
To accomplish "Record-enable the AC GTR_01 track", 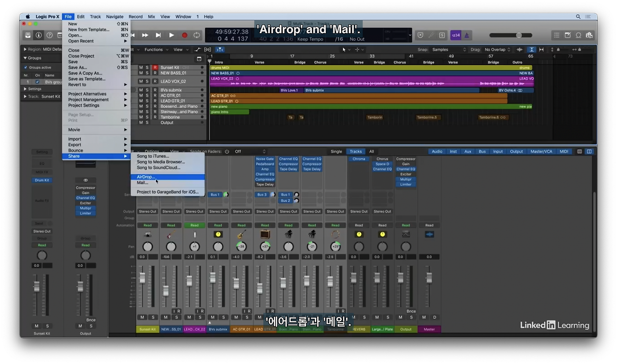I will click(x=155, y=96).
